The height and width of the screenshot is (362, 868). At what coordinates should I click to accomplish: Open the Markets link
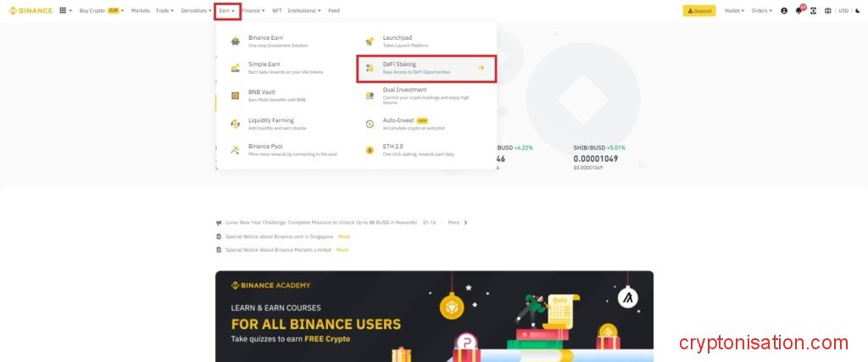point(140,11)
